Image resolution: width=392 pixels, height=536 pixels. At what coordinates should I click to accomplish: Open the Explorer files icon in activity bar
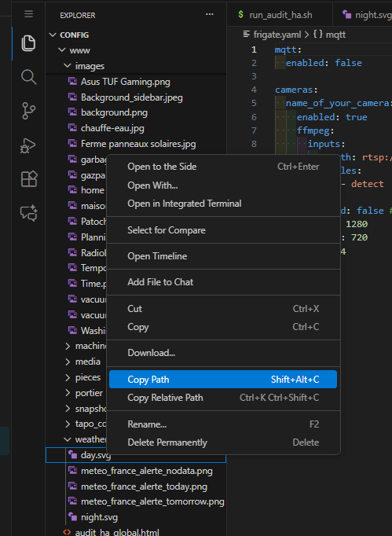click(29, 43)
